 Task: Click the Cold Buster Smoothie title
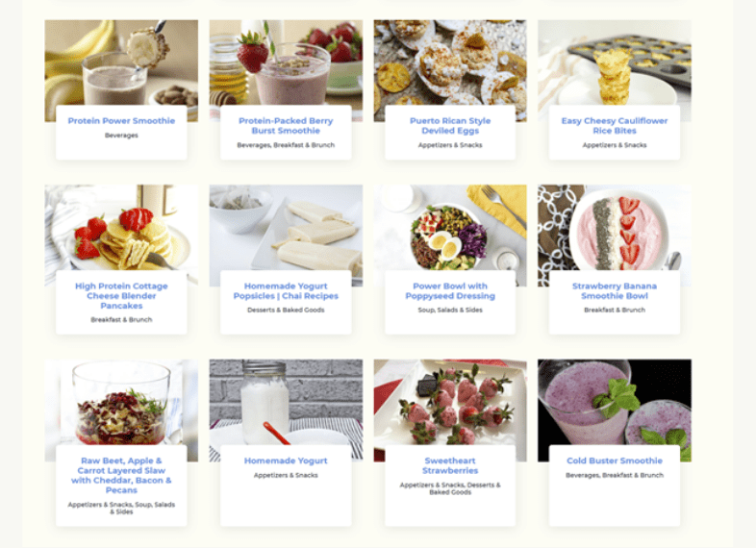click(x=615, y=461)
